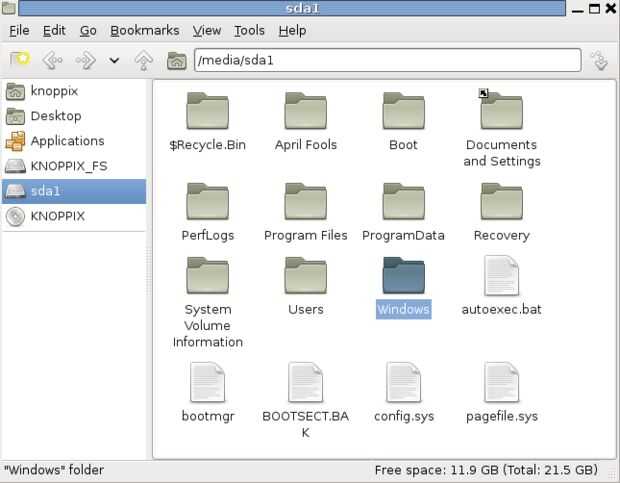Go back with the left arrow
The width and height of the screenshot is (620, 483).
tap(53, 60)
